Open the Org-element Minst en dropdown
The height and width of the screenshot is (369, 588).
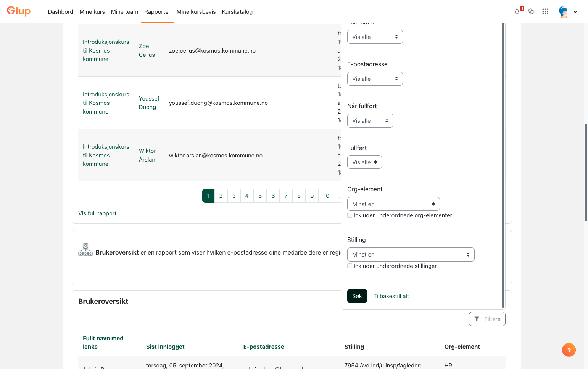393,204
